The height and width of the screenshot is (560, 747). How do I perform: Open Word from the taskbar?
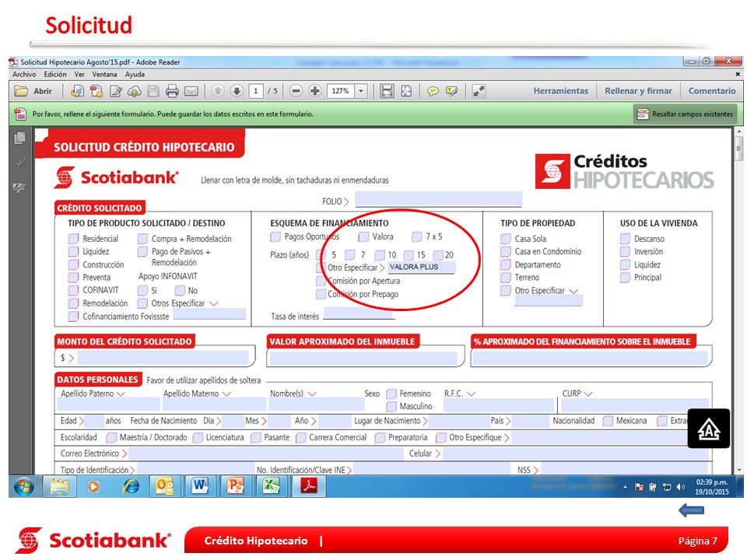point(200,486)
